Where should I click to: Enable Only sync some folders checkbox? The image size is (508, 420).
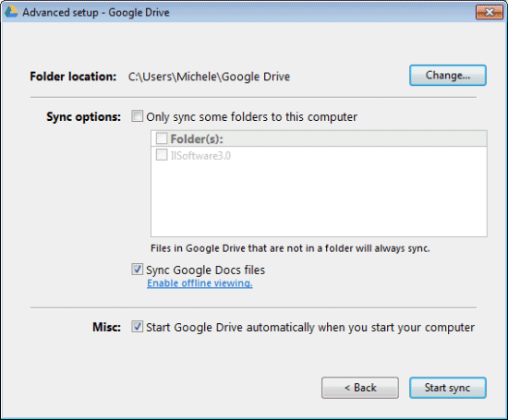(137, 116)
